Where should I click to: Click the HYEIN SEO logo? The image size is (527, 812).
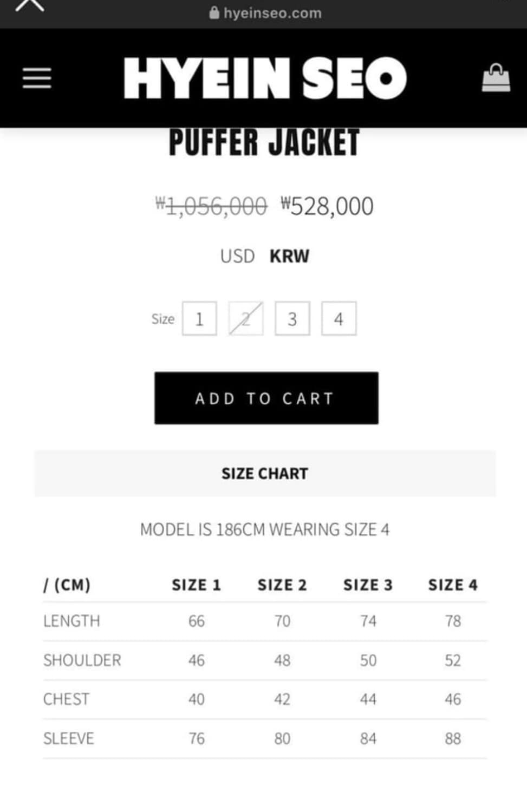pos(265,78)
